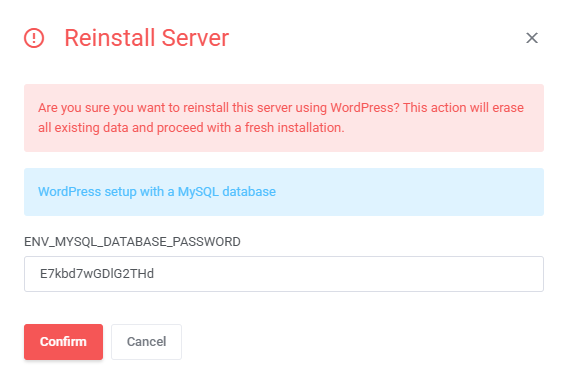Click the ENV_MYSQL_DATABASE_PASSWORD label
Screen dimensions: 568x384
coord(132,242)
